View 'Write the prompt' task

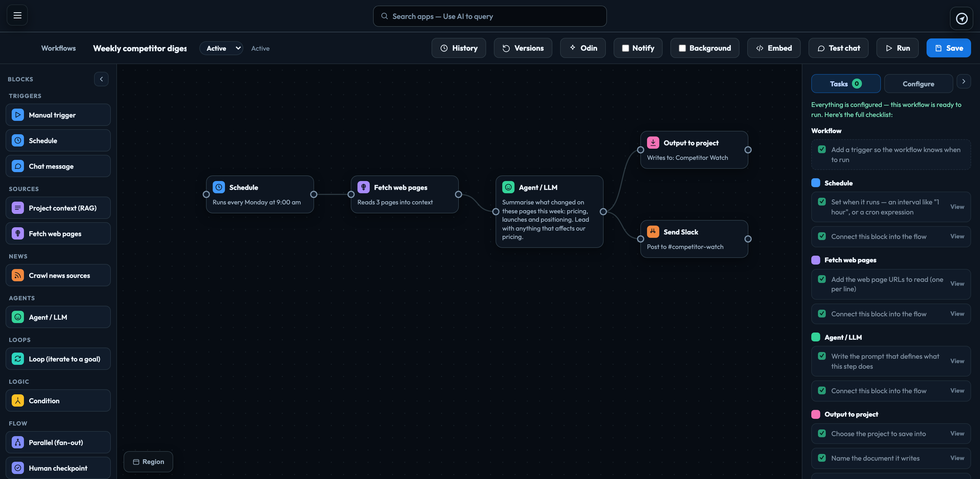coord(957,361)
